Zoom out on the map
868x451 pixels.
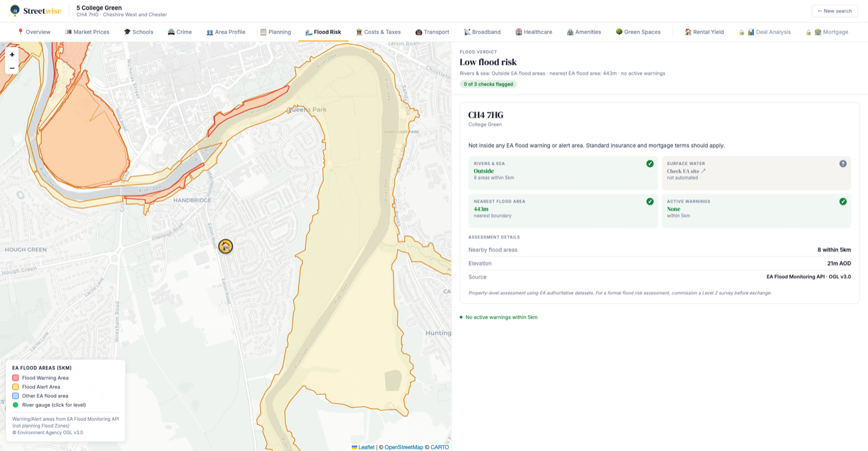[12, 68]
